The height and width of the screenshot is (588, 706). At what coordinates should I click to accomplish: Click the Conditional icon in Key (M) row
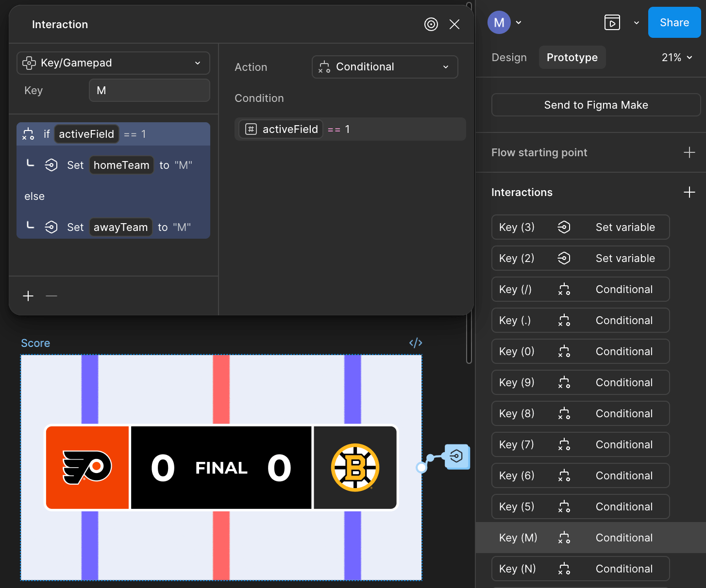(x=564, y=538)
